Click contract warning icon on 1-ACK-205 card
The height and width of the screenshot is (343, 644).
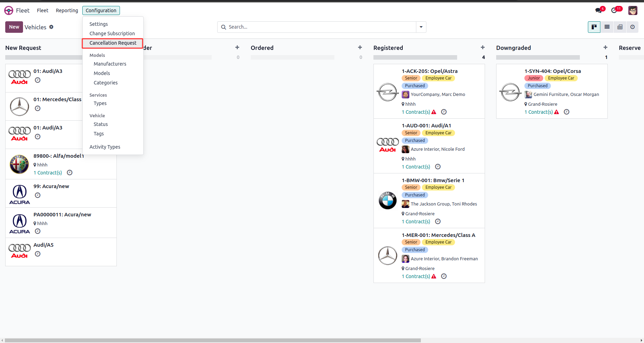434,112
